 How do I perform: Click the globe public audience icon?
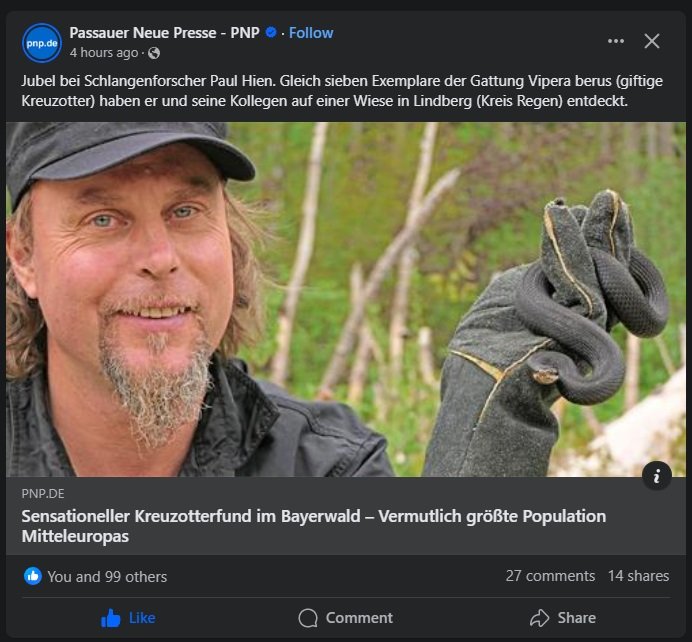pyautogui.click(x=153, y=53)
